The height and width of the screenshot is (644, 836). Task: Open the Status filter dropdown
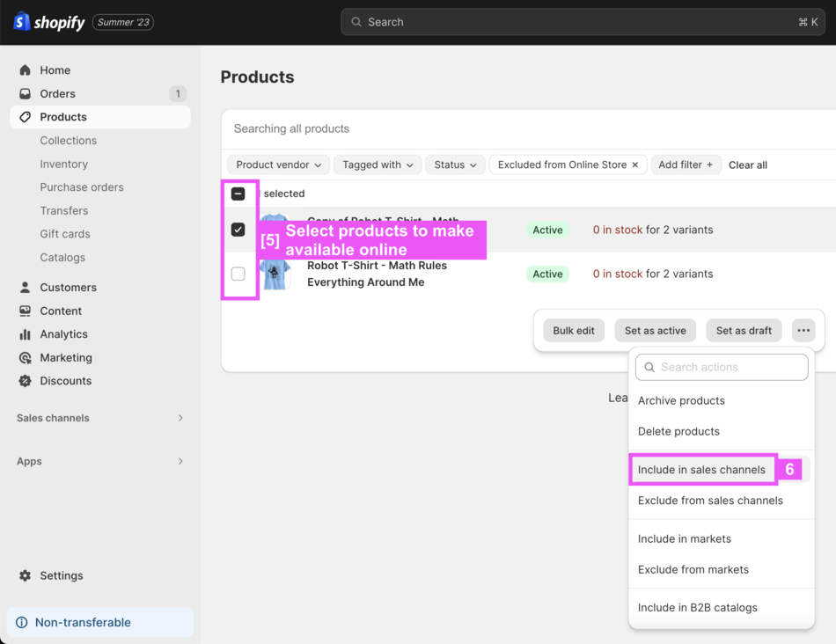pos(455,165)
